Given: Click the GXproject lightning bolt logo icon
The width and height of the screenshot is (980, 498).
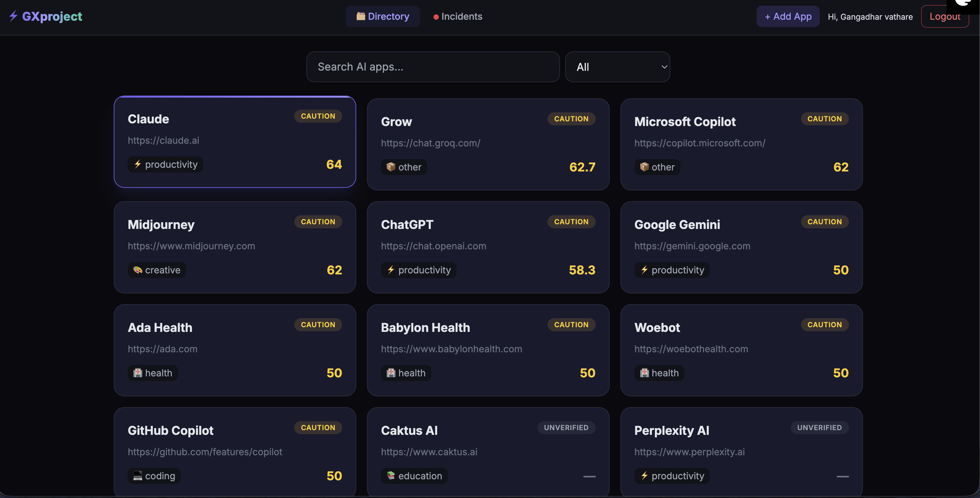Looking at the screenshot, I should tap(13, 16).
